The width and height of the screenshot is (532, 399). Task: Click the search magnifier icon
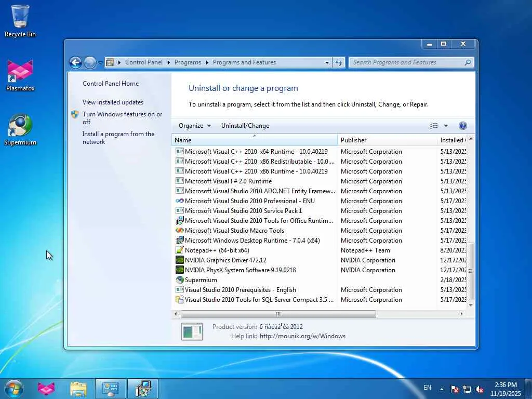pos(468,62)
